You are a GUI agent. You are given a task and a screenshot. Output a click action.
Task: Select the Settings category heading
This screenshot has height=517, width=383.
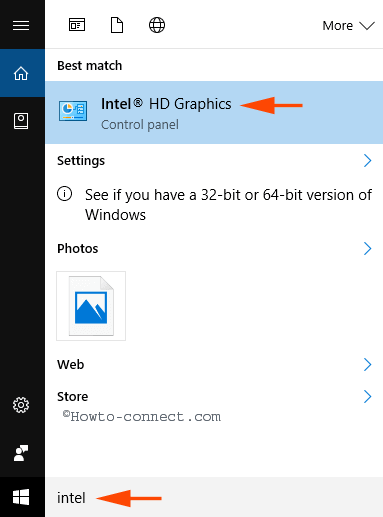81,161
